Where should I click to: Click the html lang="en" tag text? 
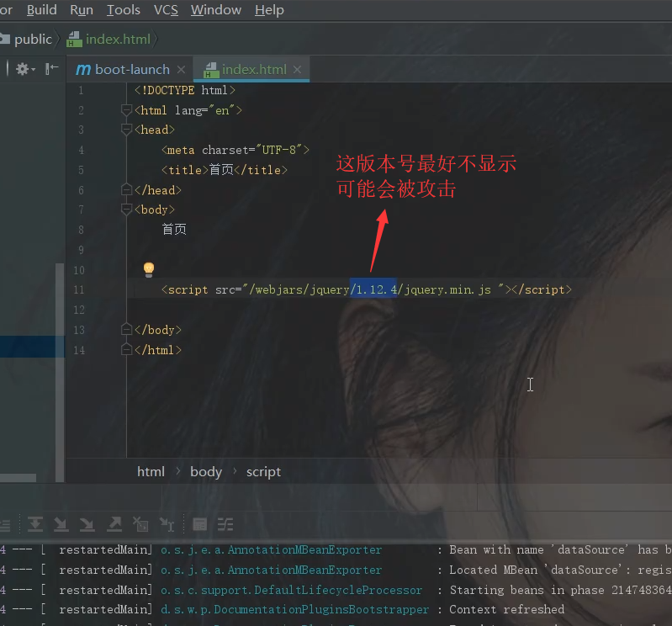(x=188, y=110)
